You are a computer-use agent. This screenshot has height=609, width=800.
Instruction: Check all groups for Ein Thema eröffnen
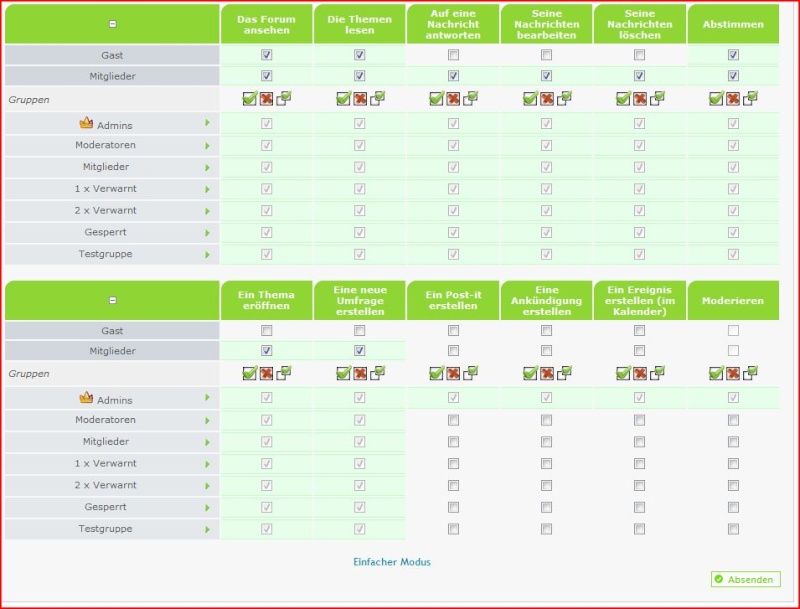249,373
